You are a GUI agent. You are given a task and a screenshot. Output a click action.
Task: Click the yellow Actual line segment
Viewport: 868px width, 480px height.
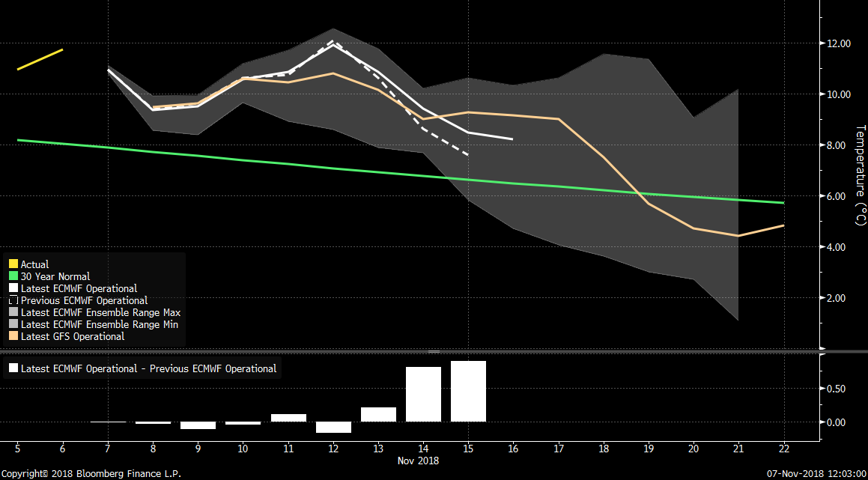click(x=40, y=59)
